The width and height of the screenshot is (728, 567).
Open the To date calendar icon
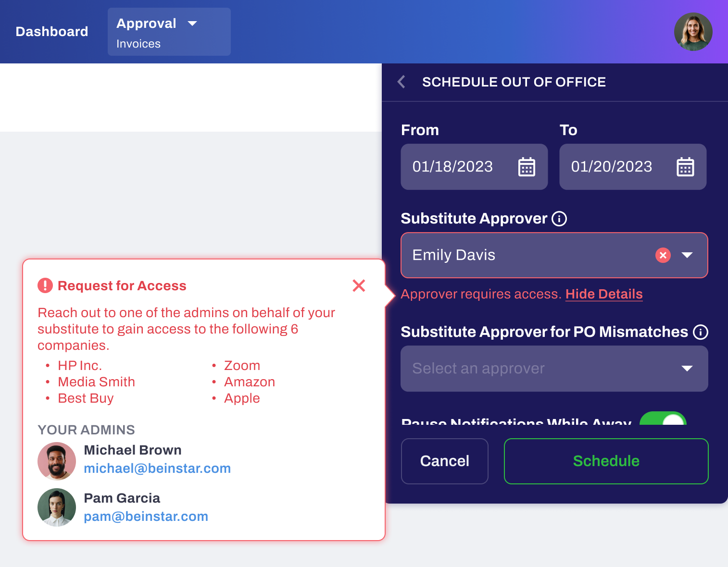[x=685, y=167]
